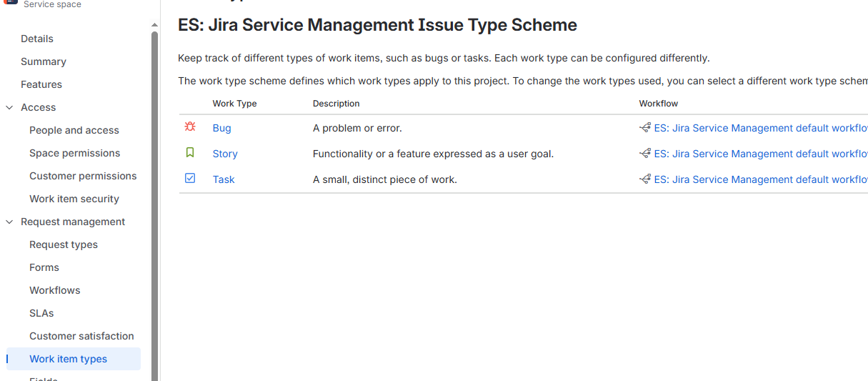This screenshot has height=381, width=868.
Task: Open the Bug work type link
Action: (x=222, y=128)
